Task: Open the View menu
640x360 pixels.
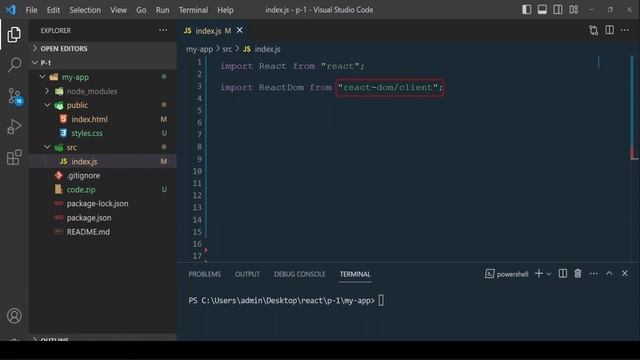Action: pos(118,10)
